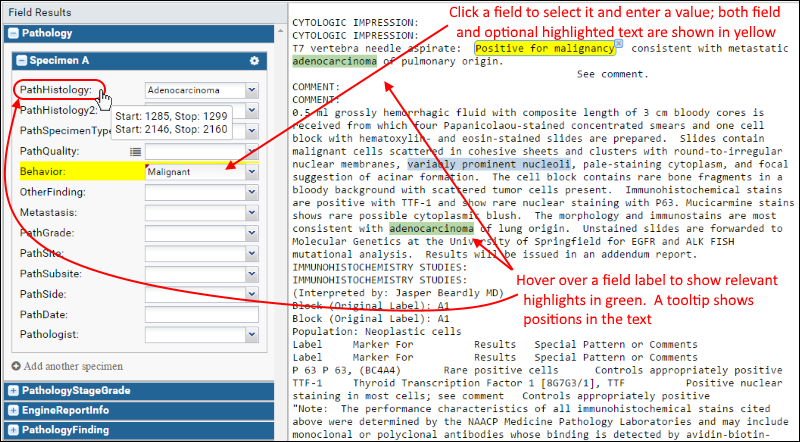This screenshot has width=800, height=442.
Task: Click the PathDate input field
Action: pyautogui.click(x=202, y=315)
